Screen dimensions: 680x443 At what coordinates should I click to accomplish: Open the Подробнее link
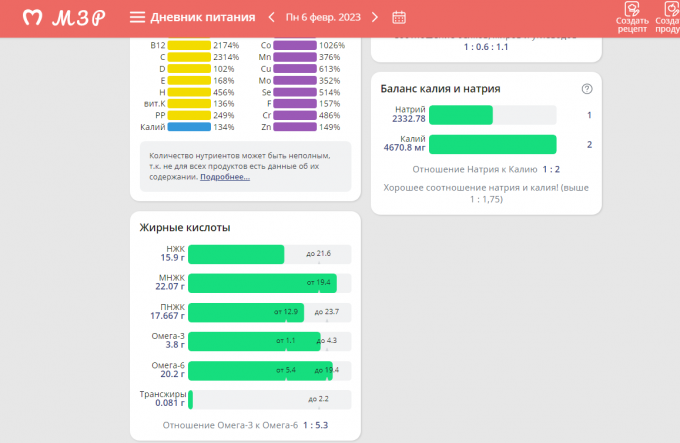click(x=225, y=177)
